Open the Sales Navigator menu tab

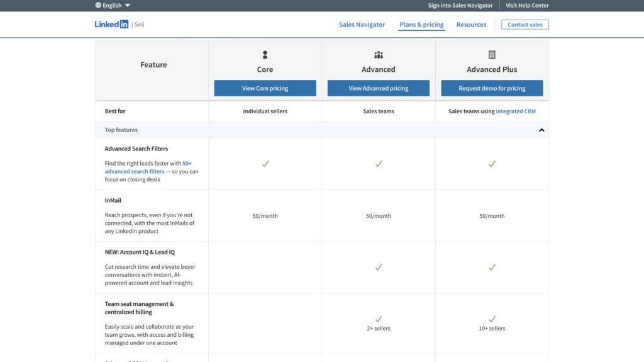[362, 25]
